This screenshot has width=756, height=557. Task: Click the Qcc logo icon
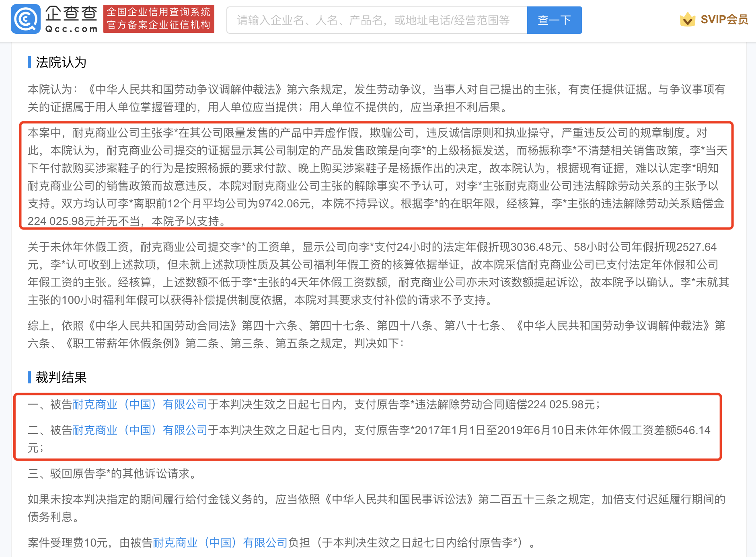[x=26, y=19]
